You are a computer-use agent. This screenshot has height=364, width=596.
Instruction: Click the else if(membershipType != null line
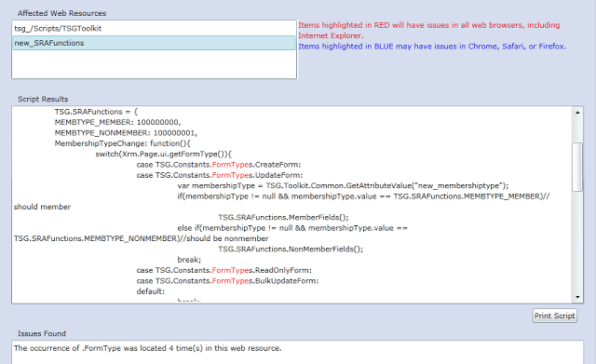pyautogui.click(x=292, y=228)
